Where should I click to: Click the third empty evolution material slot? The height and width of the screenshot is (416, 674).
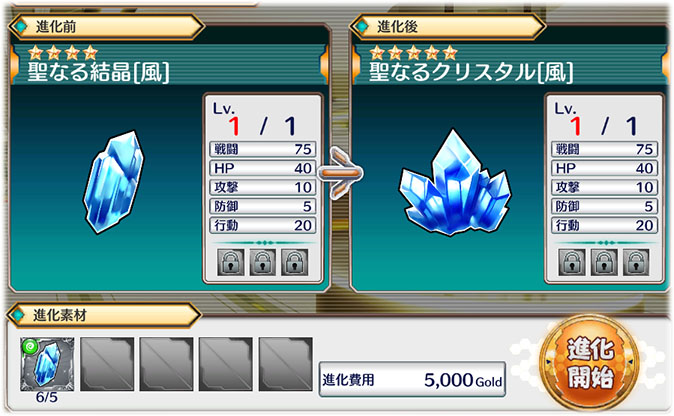click(x=166, y=364)
